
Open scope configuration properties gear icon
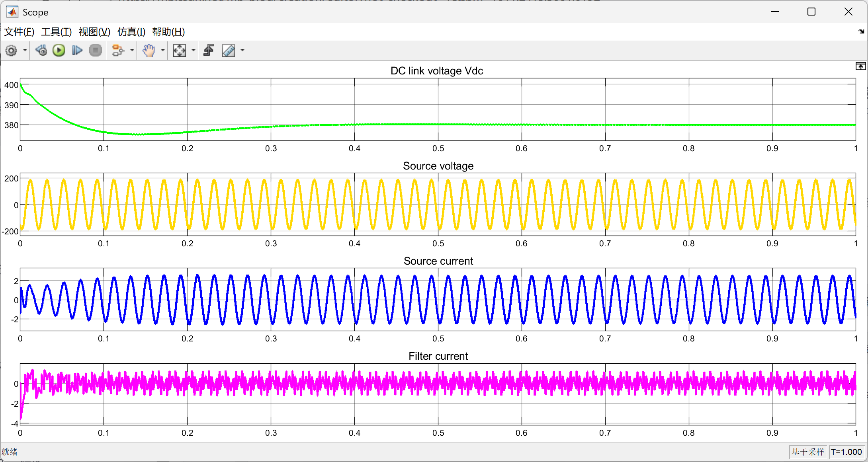coord(11,51)
